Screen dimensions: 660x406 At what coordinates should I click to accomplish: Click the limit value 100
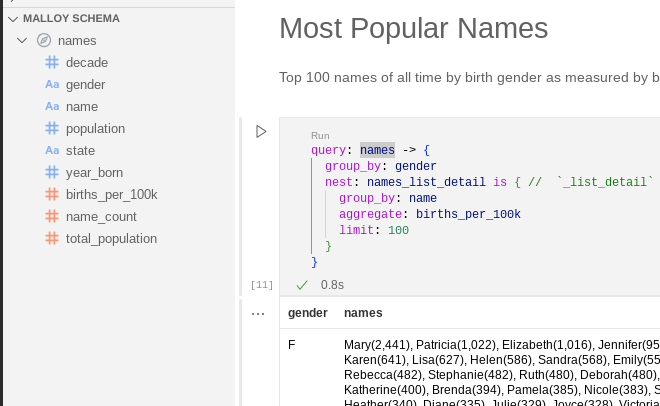pyautogui.click(x=398, y=230)
